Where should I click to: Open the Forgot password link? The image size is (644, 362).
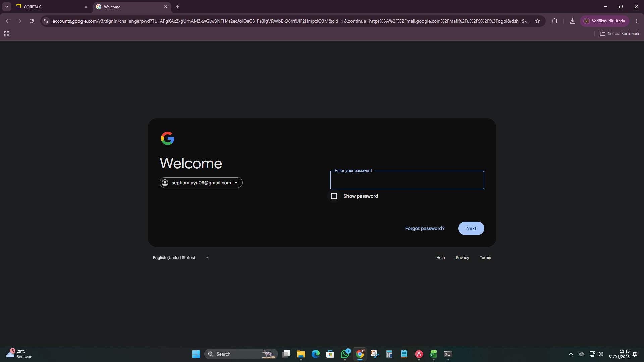tap(424, 228)
